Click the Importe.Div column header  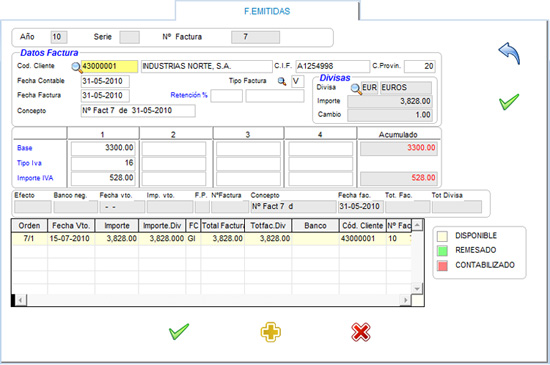[162, 226]
